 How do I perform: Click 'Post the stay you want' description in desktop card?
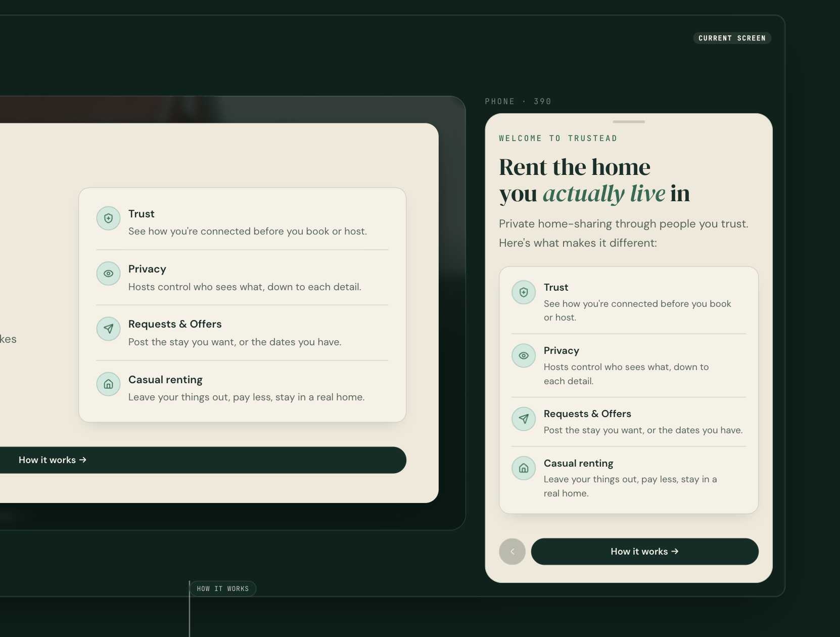(235, 342)
